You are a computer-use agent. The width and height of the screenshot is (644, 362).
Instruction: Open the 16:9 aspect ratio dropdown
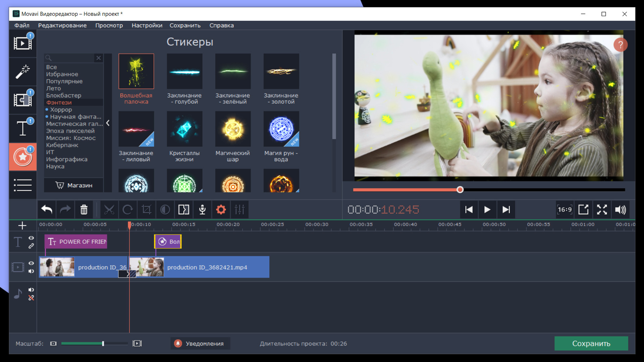[x=565, y=210]
